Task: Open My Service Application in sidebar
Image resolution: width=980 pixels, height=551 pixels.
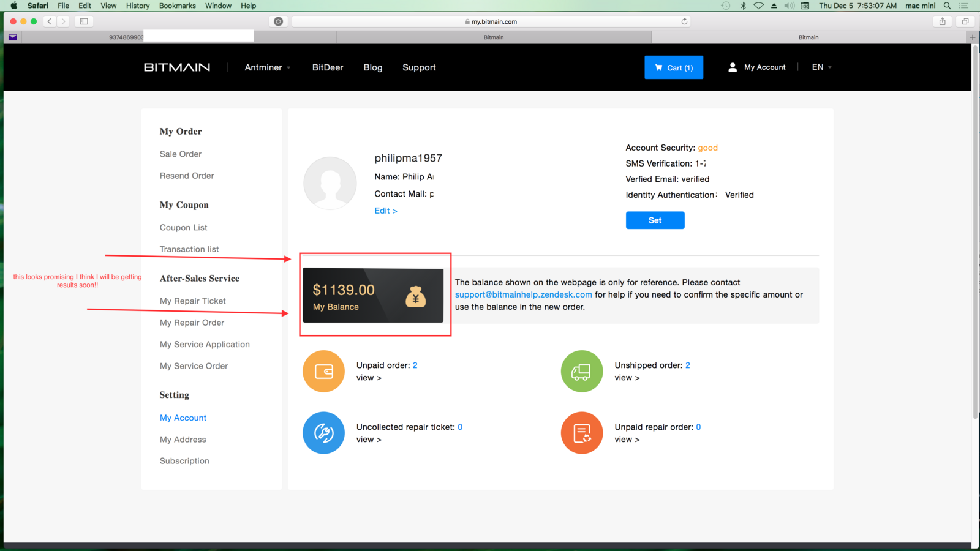Action: coord(205,345)
